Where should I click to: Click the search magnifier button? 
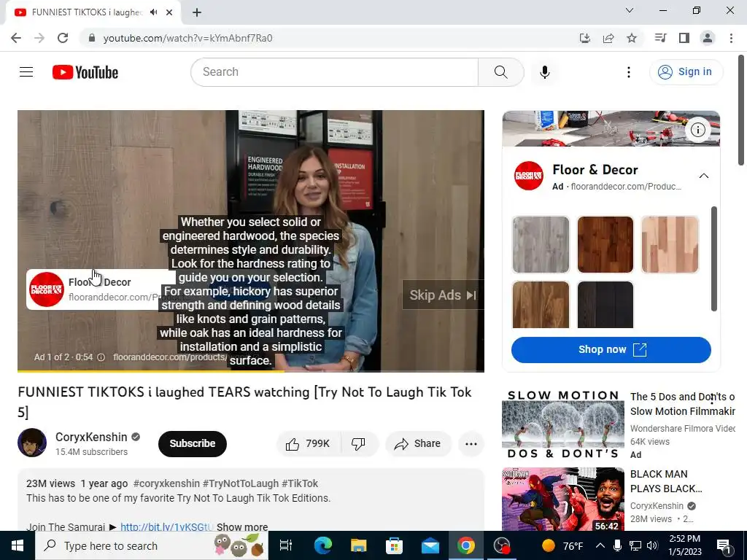pyautogui.click(x=500, y=72)
